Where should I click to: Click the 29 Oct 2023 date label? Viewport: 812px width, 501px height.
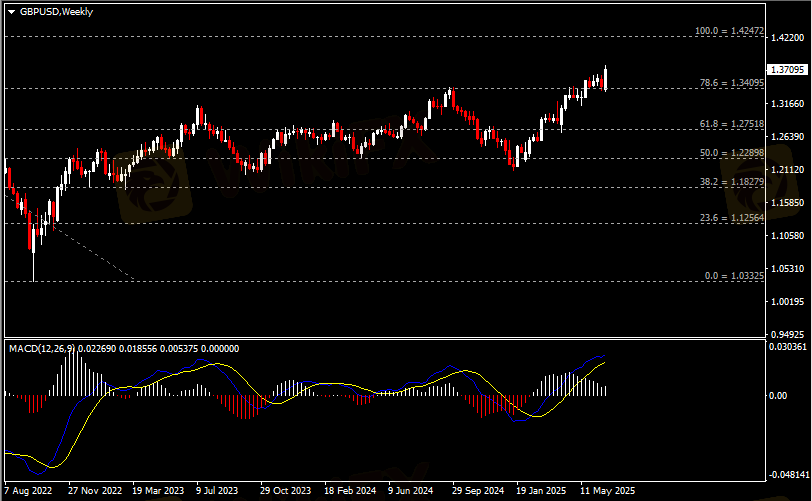285,491
